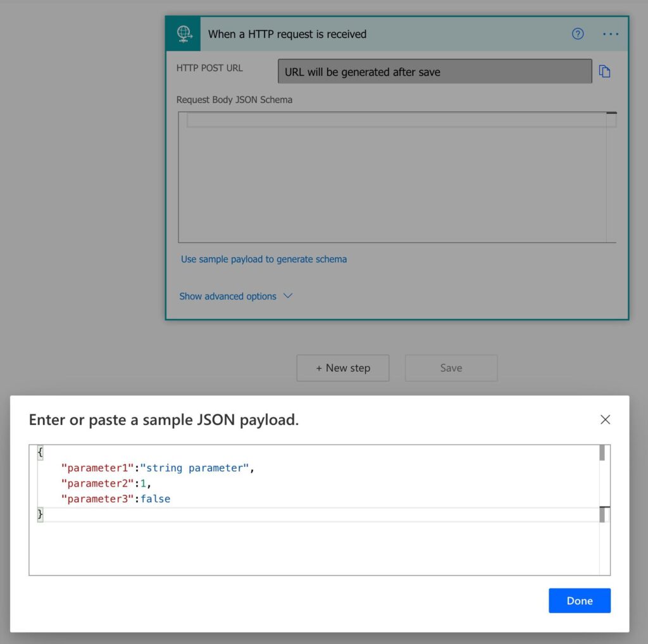This screenshot has height=644, width=648.
Task: Click the 'Request Body JSON Schema' label
Action: 234,99
